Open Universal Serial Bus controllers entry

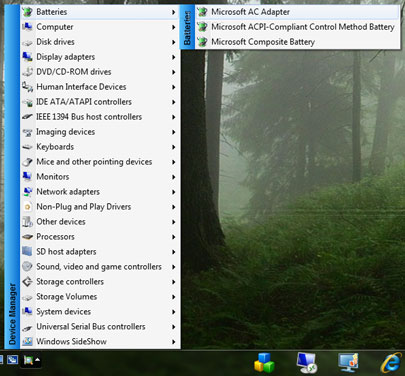click(x=100, y=327)
